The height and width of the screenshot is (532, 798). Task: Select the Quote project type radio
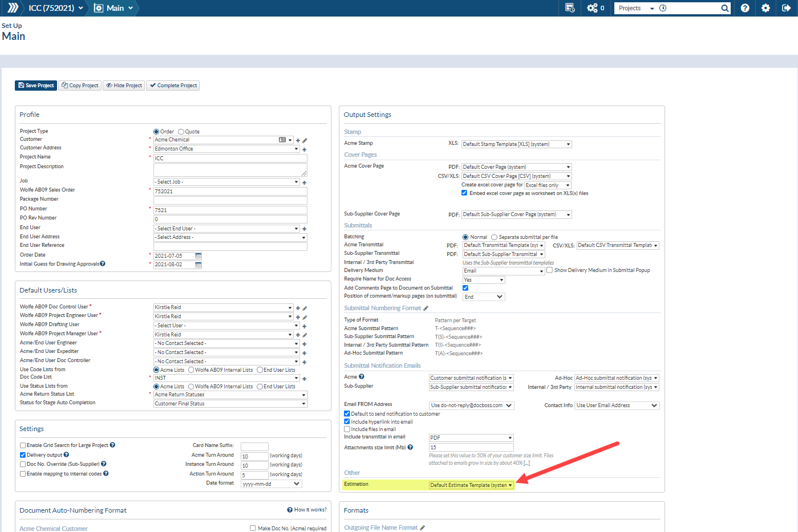point(181,132)
